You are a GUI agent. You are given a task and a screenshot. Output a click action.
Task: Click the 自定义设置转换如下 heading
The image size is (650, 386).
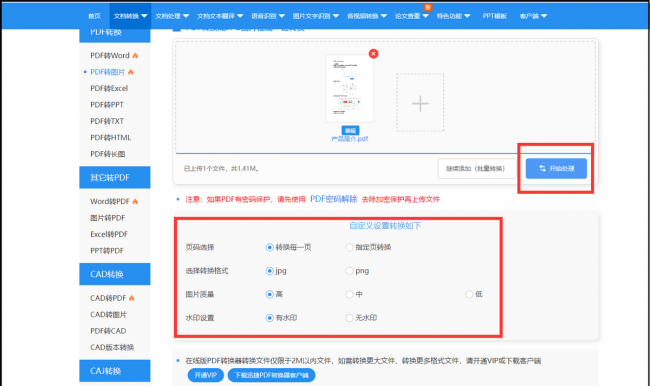385,226
